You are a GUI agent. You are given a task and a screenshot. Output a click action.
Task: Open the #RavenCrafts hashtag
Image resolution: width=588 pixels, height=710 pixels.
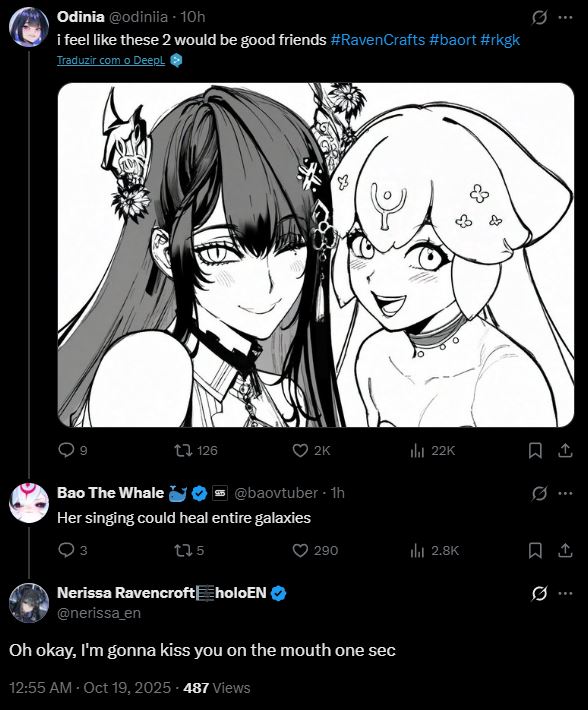pyautogui.click(x=378, y=40)
